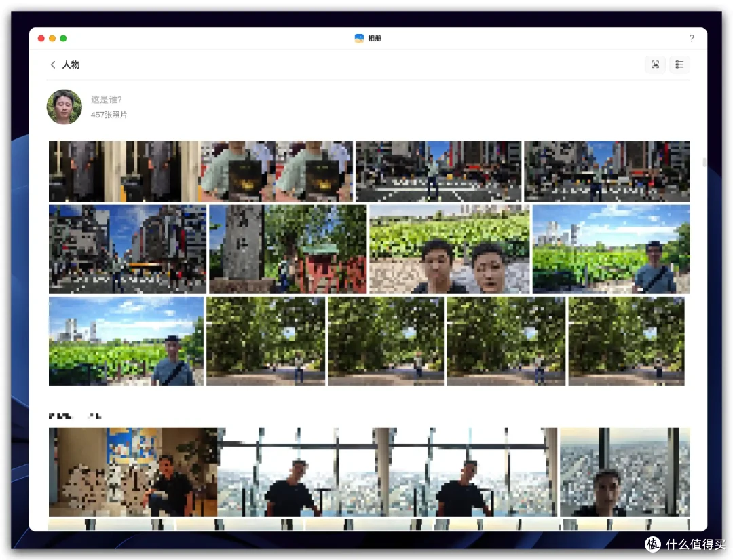Click the round person avatar photo
Image resolution: width=733 pixels, height=560 pixels.
pos(64,107)
